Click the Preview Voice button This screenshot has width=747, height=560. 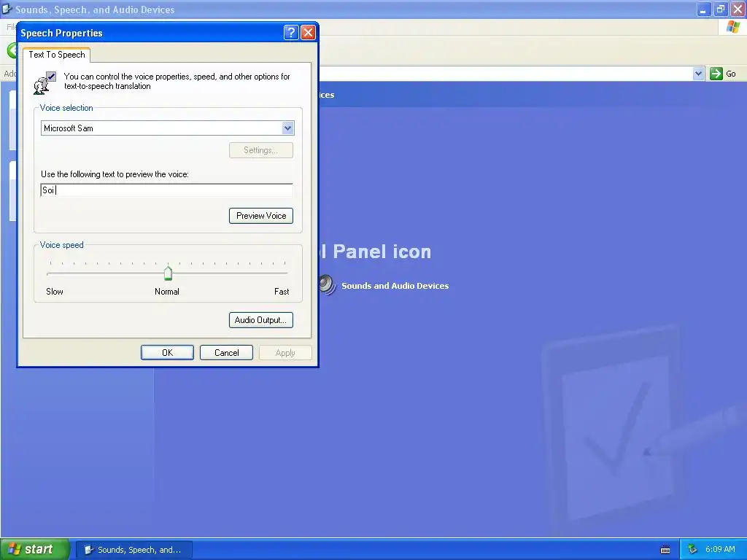[261, 216]
